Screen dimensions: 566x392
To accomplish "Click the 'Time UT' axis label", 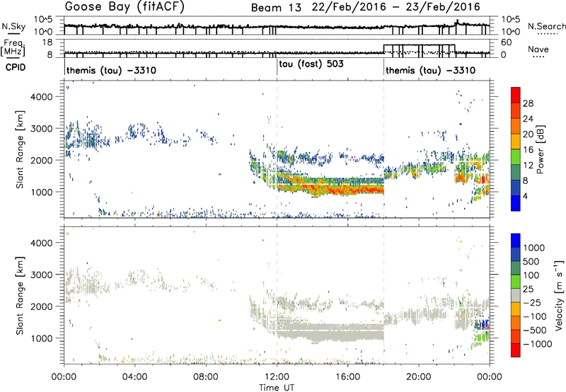I will pos(277,387).
